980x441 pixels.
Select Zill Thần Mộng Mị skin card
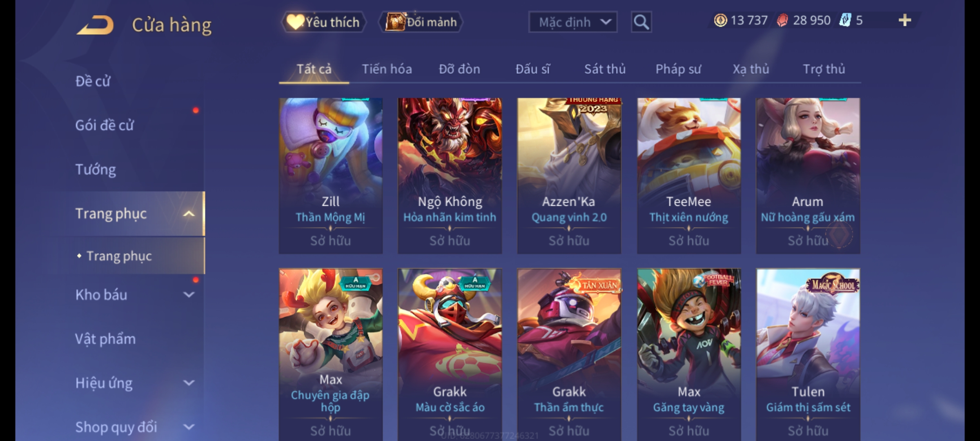[331, 176]
